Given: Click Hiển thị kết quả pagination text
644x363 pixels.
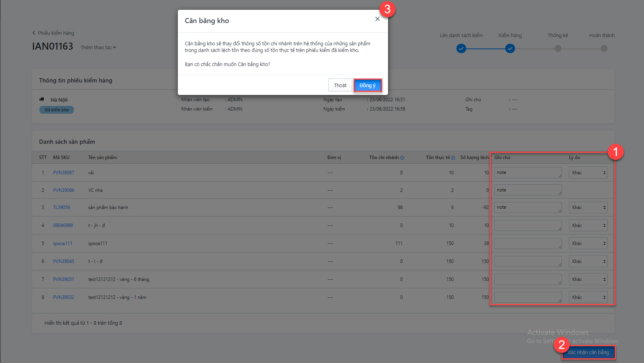Looking at the screenshot, I should pos(83,323).
